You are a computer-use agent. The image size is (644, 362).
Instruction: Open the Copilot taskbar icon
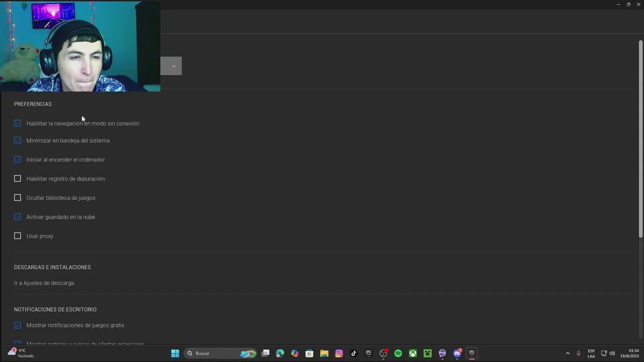coord(295,353)
